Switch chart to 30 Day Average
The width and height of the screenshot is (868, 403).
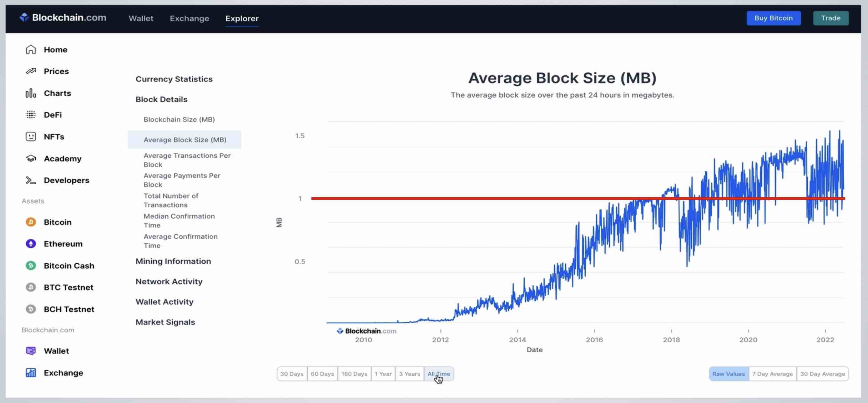(823, 374)
